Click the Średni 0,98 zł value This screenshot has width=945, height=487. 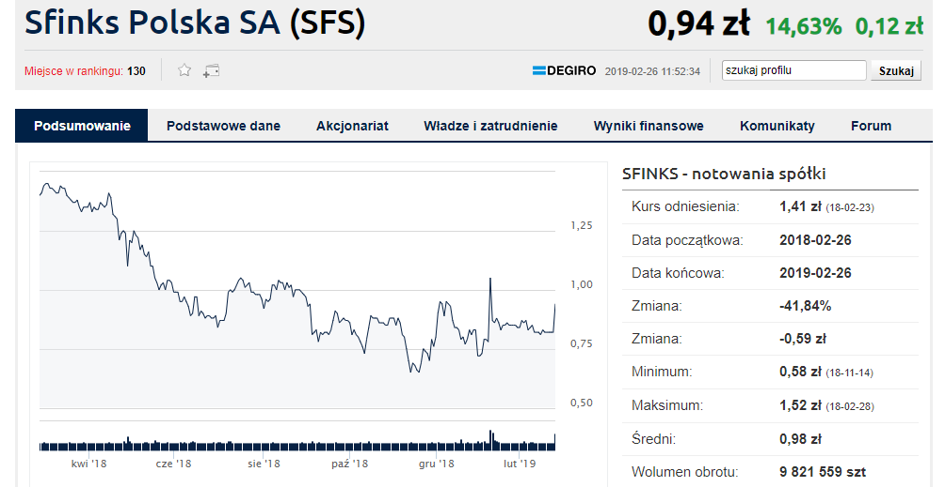[800, 439]
